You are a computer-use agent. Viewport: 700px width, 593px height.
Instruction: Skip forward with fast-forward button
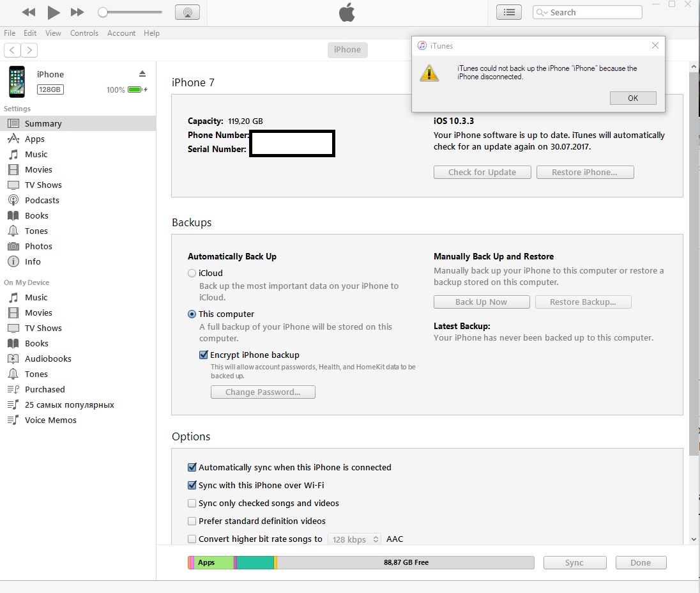click(77, 12)
